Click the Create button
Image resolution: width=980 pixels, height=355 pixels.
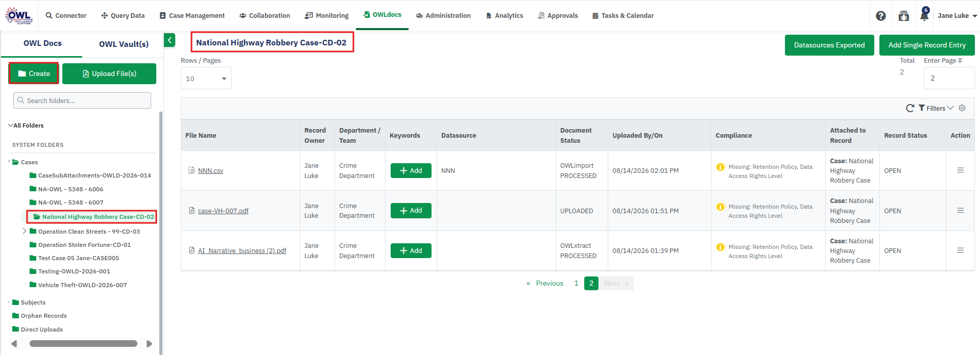point(34,73)
